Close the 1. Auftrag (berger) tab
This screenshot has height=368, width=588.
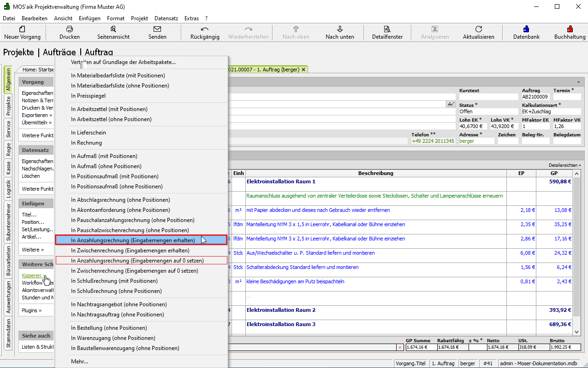tap(303, 70)
